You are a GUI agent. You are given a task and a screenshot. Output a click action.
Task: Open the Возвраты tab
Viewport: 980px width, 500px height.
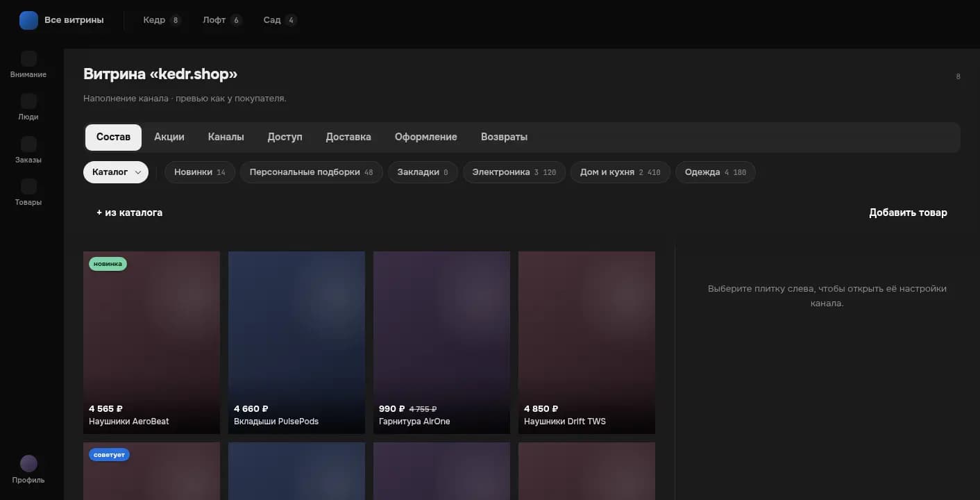(505, 137)
